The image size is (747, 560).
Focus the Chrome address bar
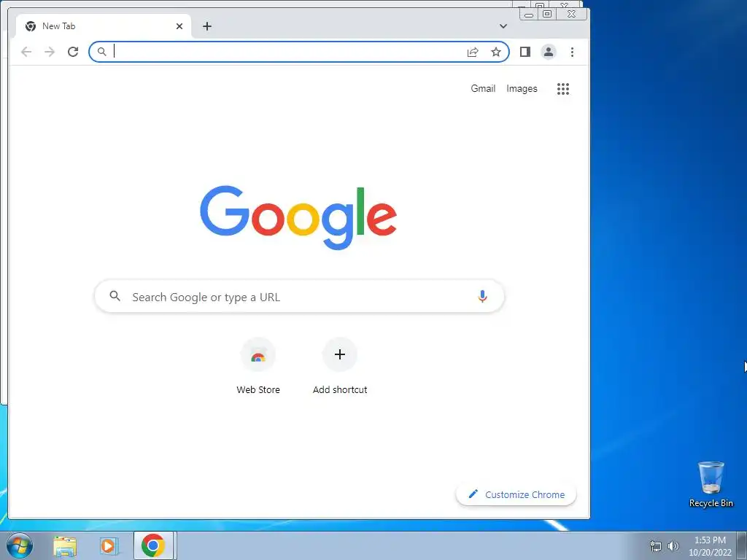pos(298,52)
